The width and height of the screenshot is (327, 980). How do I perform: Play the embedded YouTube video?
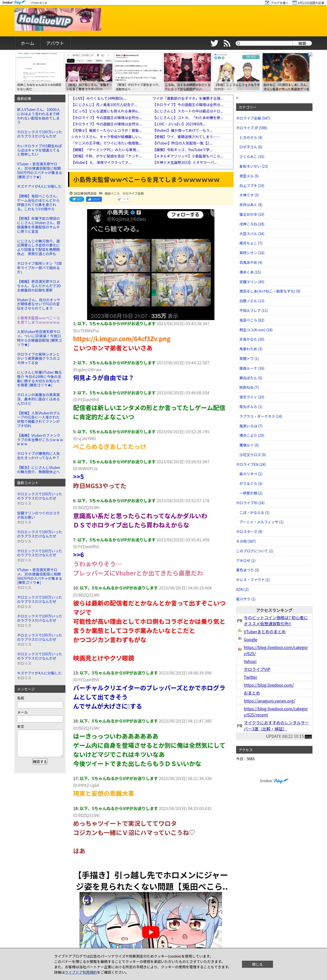click(151, 932)
